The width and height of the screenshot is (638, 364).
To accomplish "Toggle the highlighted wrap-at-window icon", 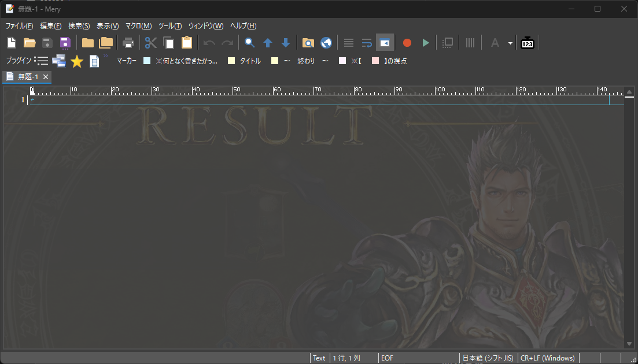I will tap(385, 42).
